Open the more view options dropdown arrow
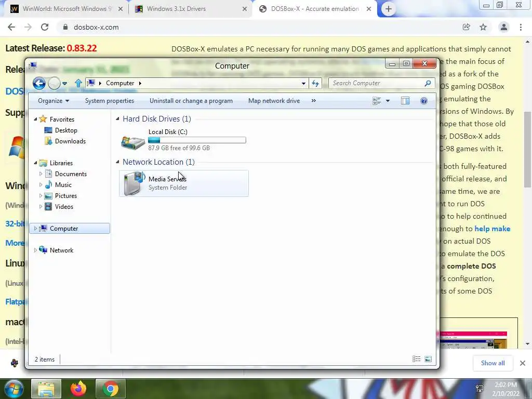The image size is (532, 399). (388, 101)
